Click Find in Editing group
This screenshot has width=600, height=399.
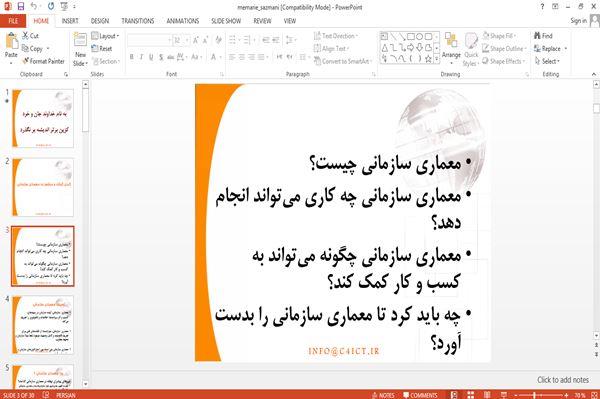tap(543, 36)
